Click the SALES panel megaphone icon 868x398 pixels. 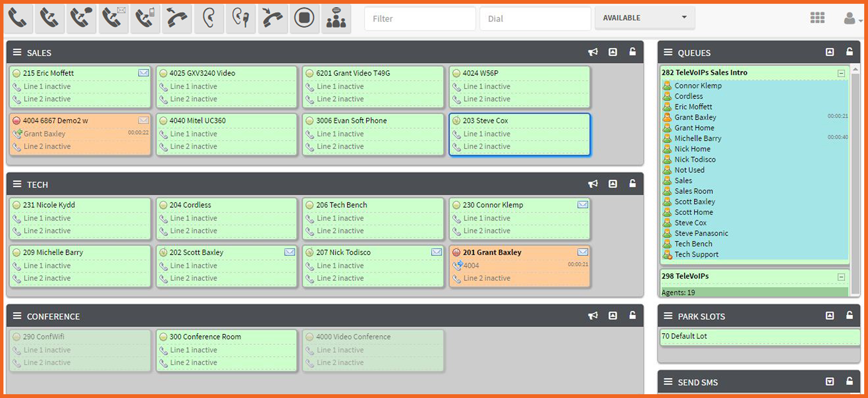[593, 52]
